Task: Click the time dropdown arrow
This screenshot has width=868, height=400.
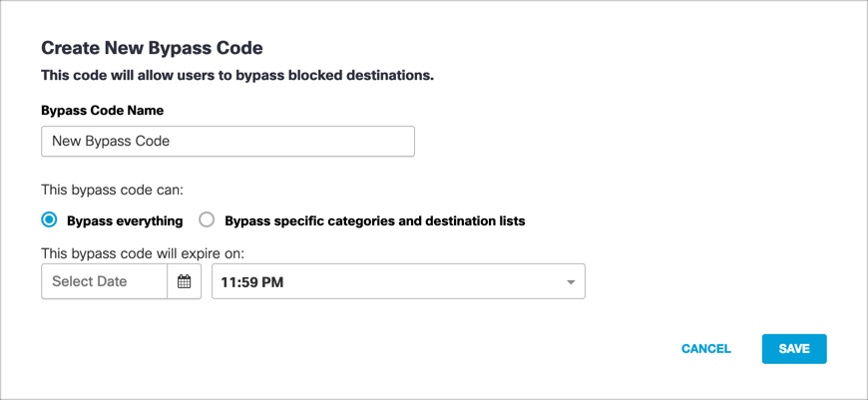Action: coord(571,282)
